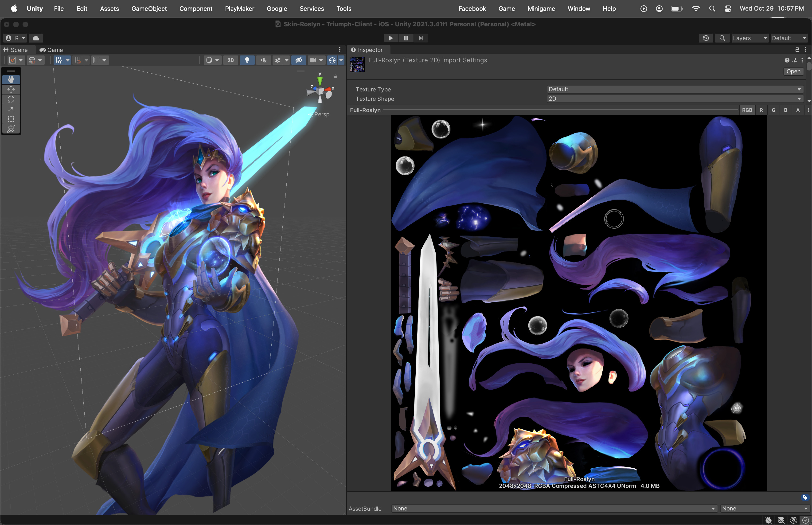Show the Alpha channel of Full-Roslyn

pos(798,110)
